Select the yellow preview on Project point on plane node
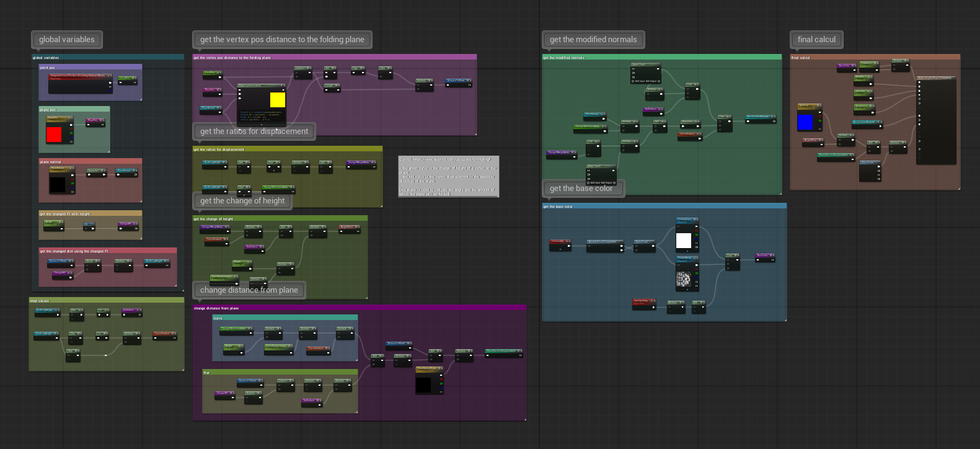 tap(278, 100)
